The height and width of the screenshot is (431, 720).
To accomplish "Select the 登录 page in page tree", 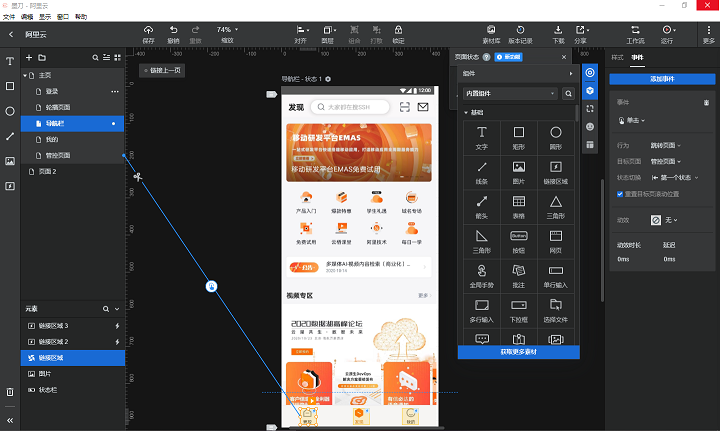I will tap(73, 91).
